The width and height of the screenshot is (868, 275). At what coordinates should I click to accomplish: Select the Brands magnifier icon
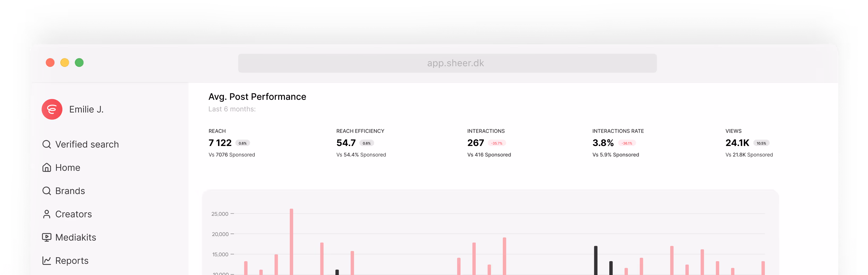(47, 191)
